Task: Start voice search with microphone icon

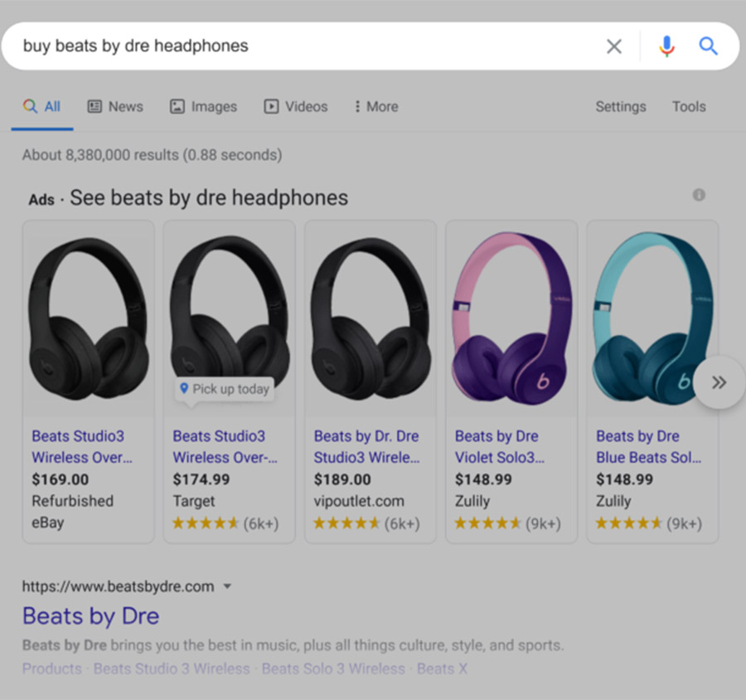Action: pyautogui.click(x=667, y=46)
